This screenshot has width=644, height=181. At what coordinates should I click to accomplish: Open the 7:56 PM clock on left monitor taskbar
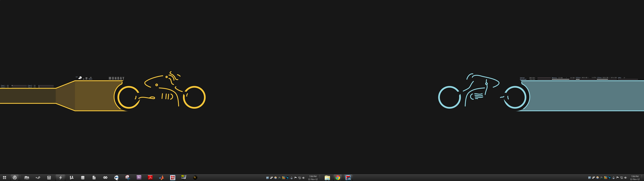pyautogui.click(x=313, y=178)
